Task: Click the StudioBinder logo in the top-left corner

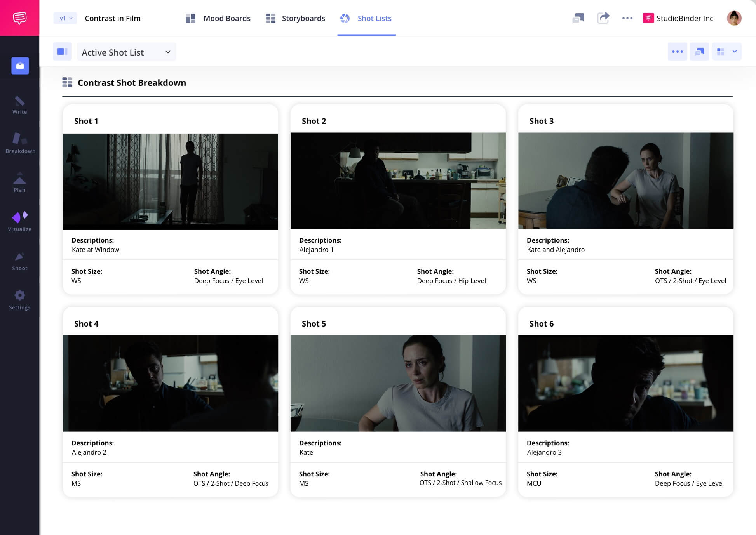Action: tap(19, 18)
